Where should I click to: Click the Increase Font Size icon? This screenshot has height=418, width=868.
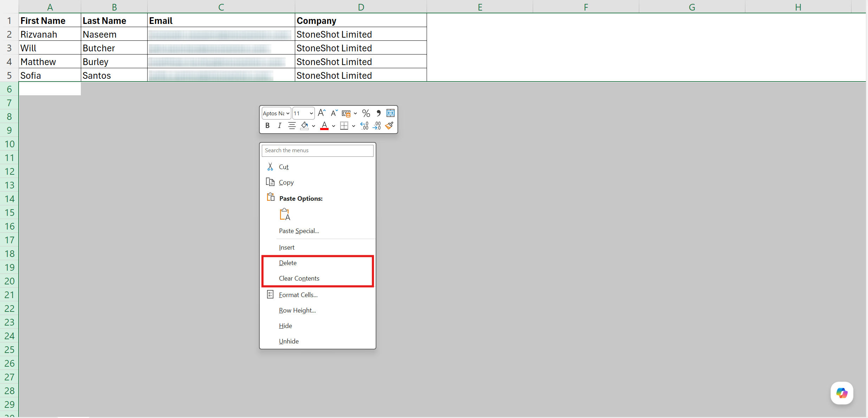point(322,113)
